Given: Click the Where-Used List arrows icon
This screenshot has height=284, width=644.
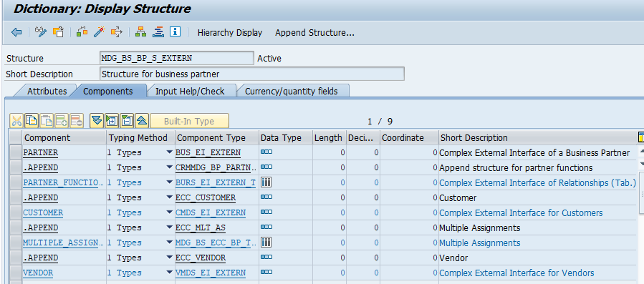Looking at the screenshot, I should (117, 32).
